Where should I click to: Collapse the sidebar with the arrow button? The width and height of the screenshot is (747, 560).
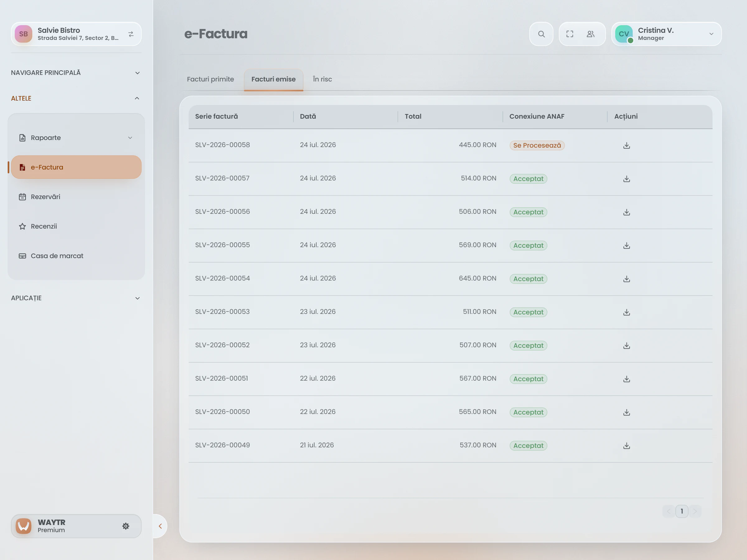(160, 526)
